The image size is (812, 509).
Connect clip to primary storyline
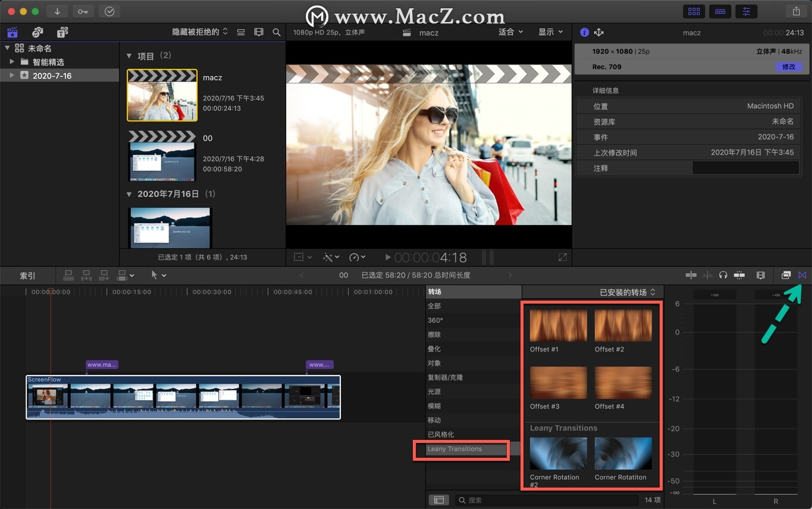coord(68,275)
